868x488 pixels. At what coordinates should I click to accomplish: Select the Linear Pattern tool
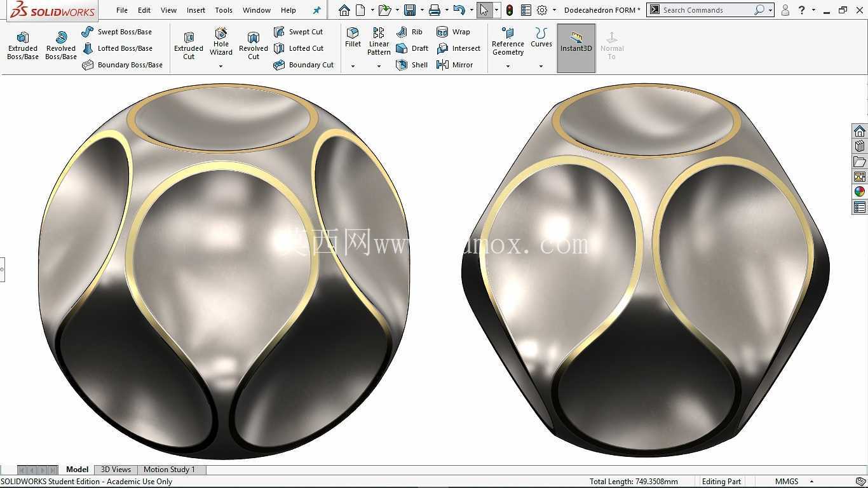coord(379,41)
